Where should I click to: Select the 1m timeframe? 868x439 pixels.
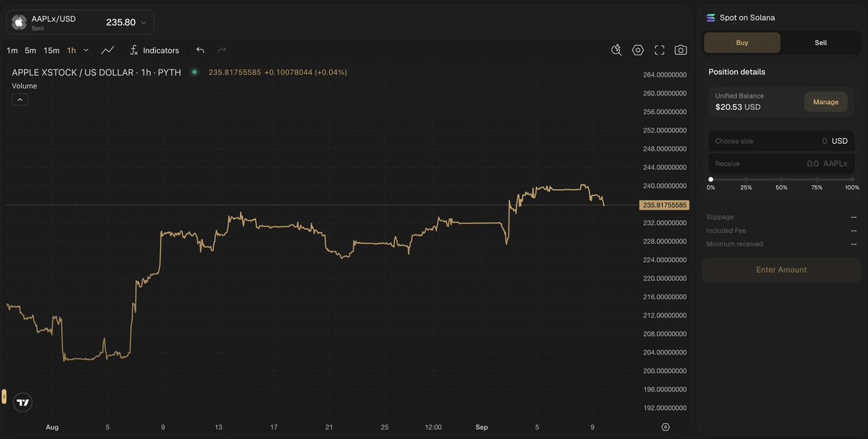(x=12, y=51)
